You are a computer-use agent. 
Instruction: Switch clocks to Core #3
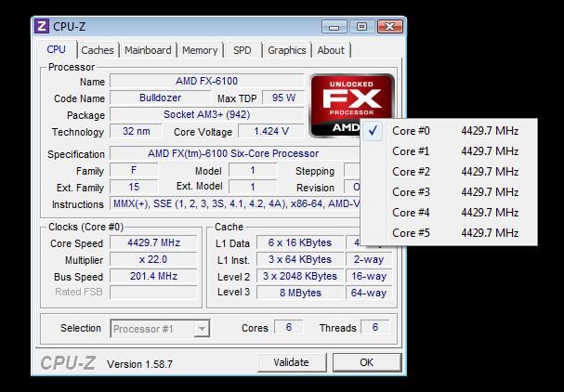pos(449,192)
